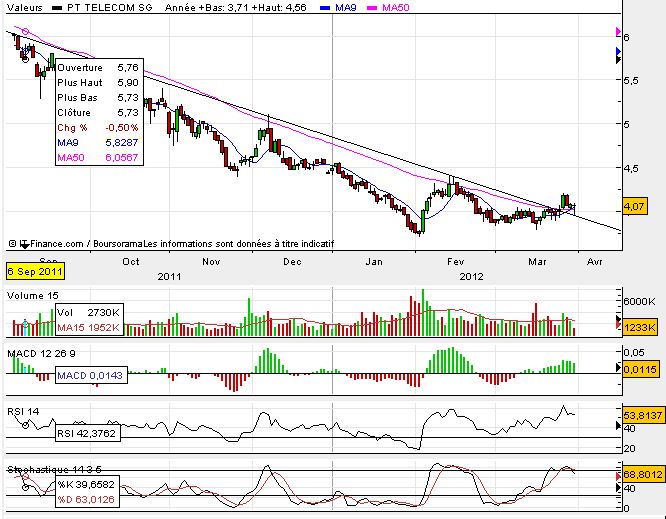Click the black swatch before PT TELECOM SG

click(x=57, y=8)
